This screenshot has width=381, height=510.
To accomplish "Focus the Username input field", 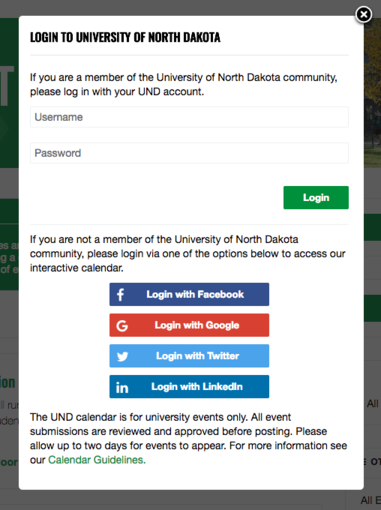I will coord(189,117).
